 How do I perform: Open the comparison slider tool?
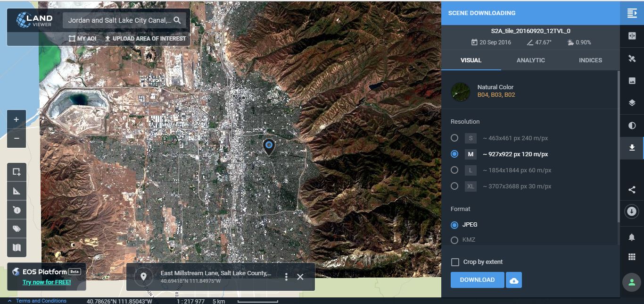coord(632,35)
